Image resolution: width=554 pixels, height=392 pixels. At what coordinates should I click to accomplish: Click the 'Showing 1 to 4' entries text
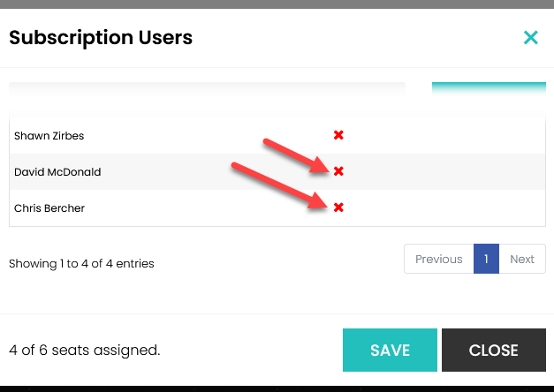coord(81,263)
